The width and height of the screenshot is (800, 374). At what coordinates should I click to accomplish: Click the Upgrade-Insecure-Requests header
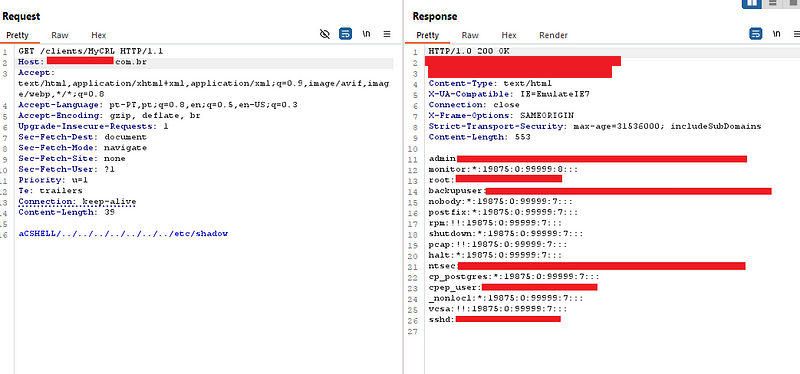pyautogui.click(x=93, y=126)
